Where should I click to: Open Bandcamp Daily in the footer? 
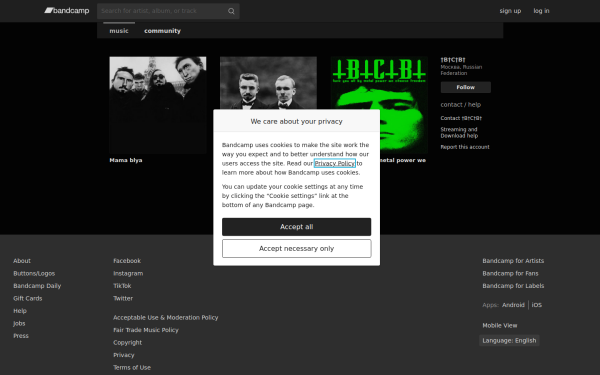click(x=37, y=286)
